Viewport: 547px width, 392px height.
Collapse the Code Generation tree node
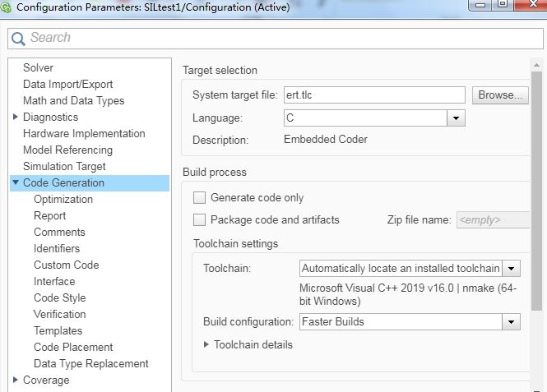(x=16, y=182)
